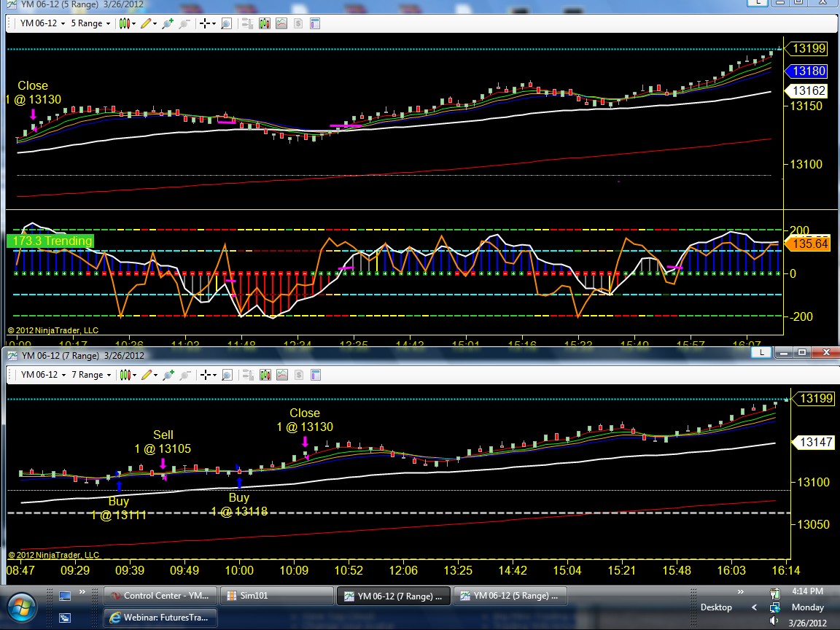Click the zoom frame magnifier in 5 Range toolbar
The height and width of the screenshot is (630, 840).
(226, 23)
